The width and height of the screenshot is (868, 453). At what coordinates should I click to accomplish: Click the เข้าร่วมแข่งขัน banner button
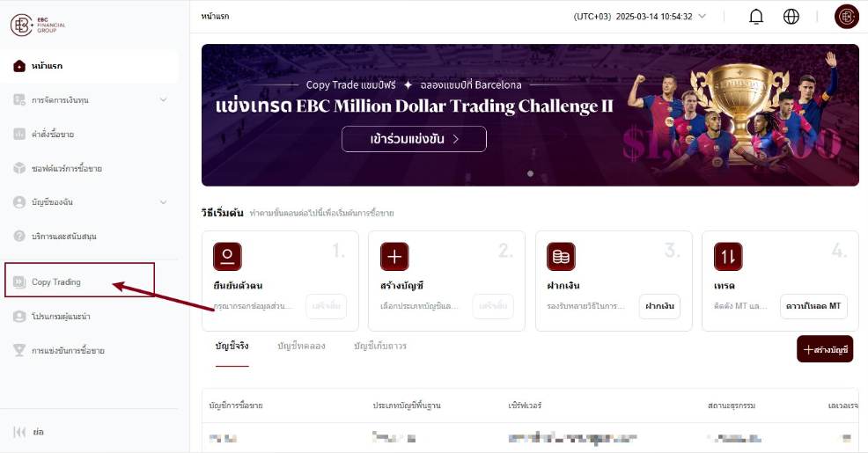[x=414, y=139]
